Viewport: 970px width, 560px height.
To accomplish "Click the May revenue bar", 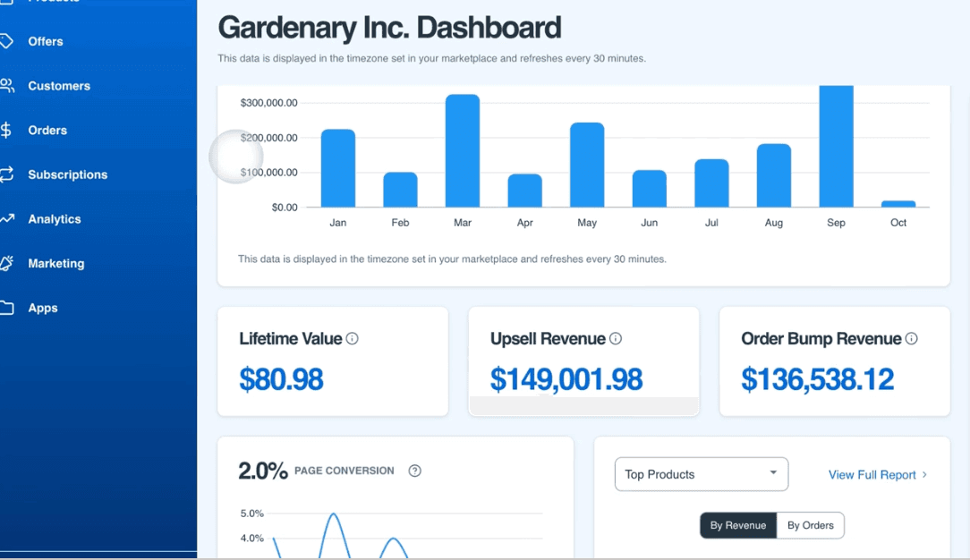I will click(587, 165).
